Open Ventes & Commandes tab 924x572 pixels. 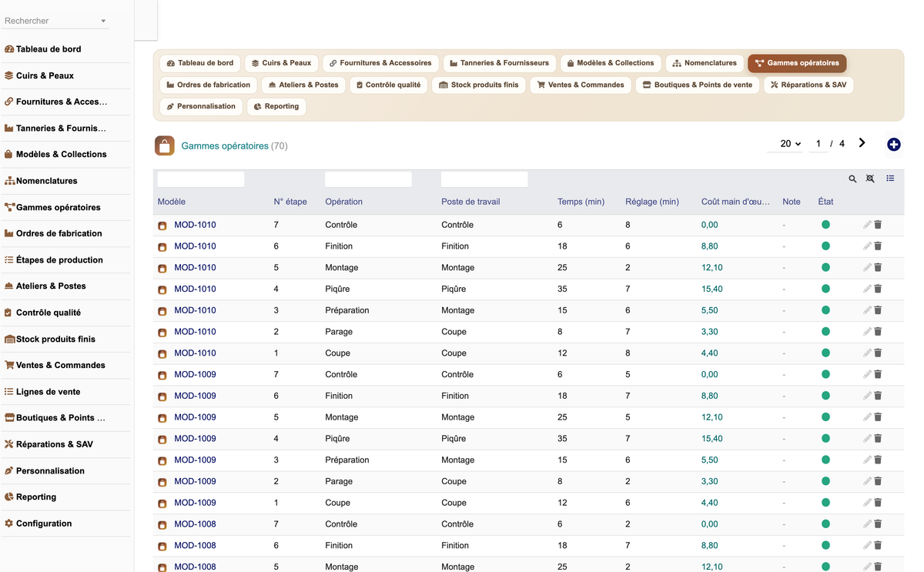click(581, 85)
